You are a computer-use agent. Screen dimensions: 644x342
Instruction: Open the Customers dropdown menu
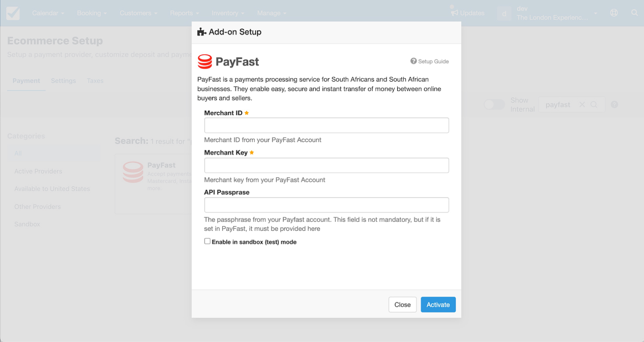coord(138,13)
